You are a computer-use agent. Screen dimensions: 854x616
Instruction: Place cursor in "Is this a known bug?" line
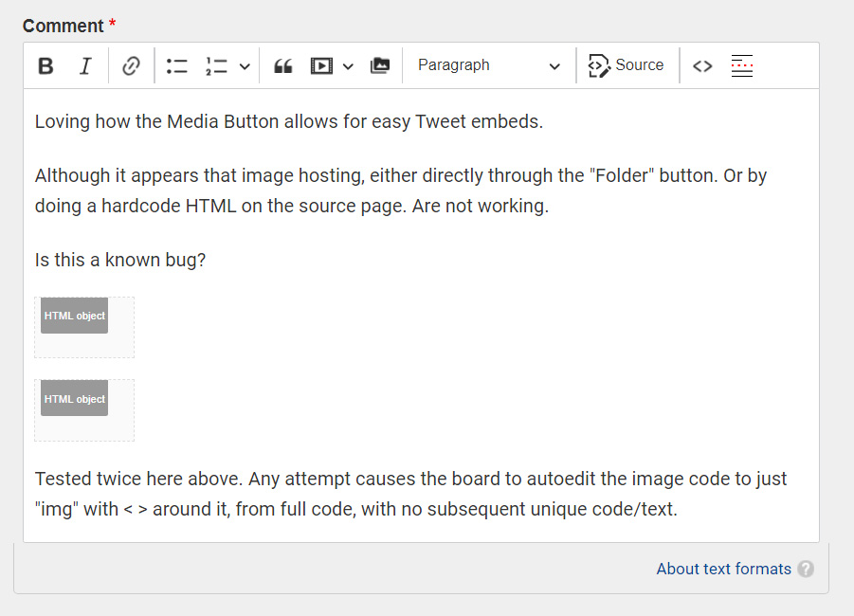[x=120, y=260]
